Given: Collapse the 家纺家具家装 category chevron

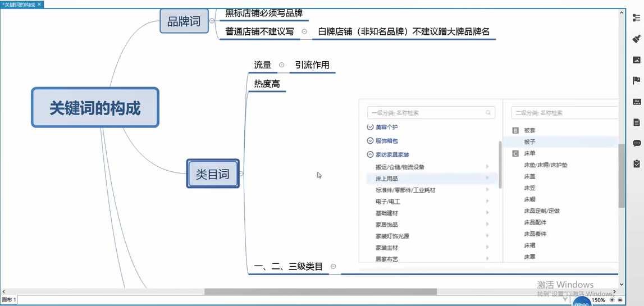Looking at the screenshot, I should (370, 154).
